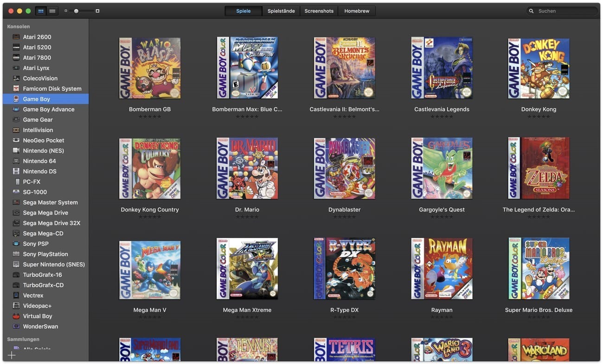Select the Mega Man Xtreme cover
Screen dimensions: 603x364
247,269
